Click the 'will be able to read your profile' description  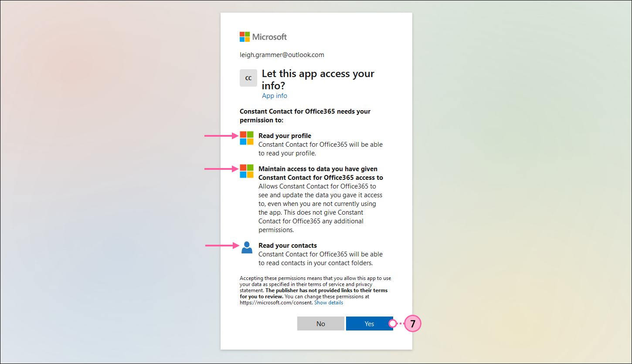(320, 149)
